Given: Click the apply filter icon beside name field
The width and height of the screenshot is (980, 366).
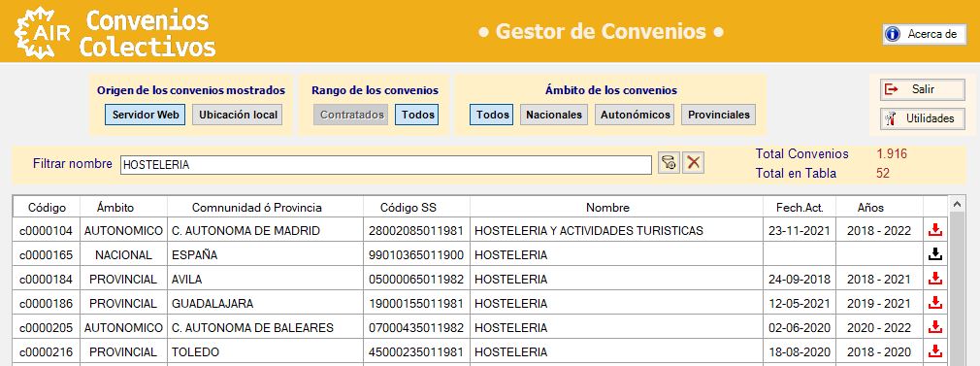Looking at the screenshot, I should [669, 164].
